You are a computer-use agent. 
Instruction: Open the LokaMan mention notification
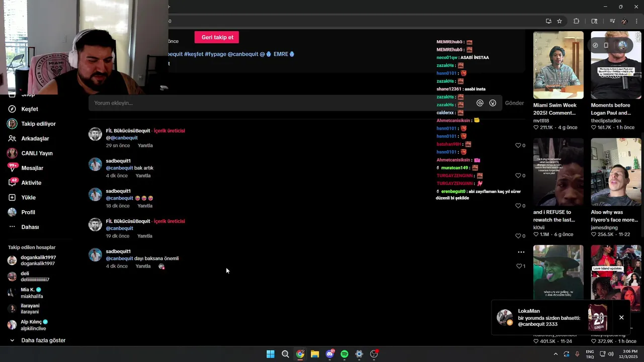(548, 318)
